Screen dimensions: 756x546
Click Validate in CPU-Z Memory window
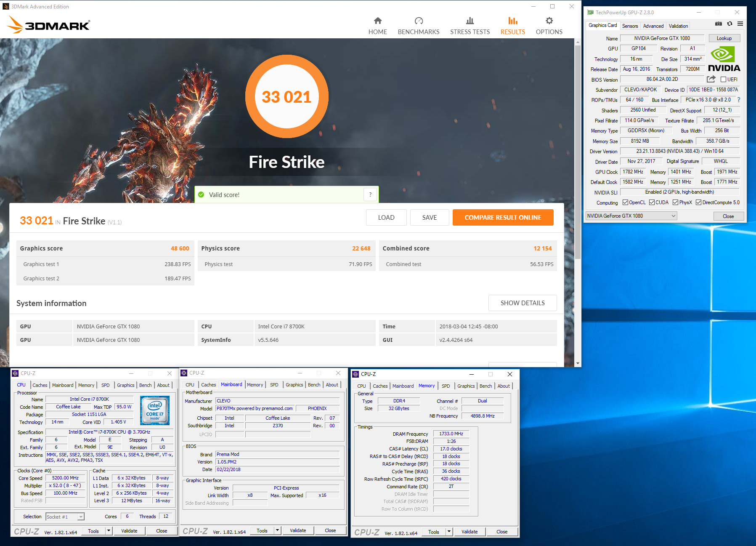click(x=470, y=532)
